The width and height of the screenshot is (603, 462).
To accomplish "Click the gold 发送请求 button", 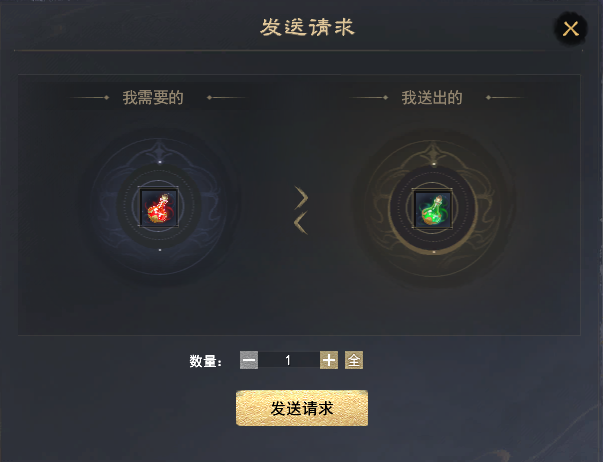I will (302, 408).
